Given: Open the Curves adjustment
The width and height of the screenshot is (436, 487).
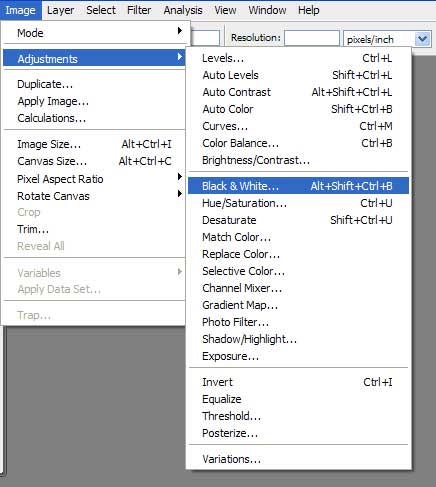Looking at the screenshot, I should 298,126.
